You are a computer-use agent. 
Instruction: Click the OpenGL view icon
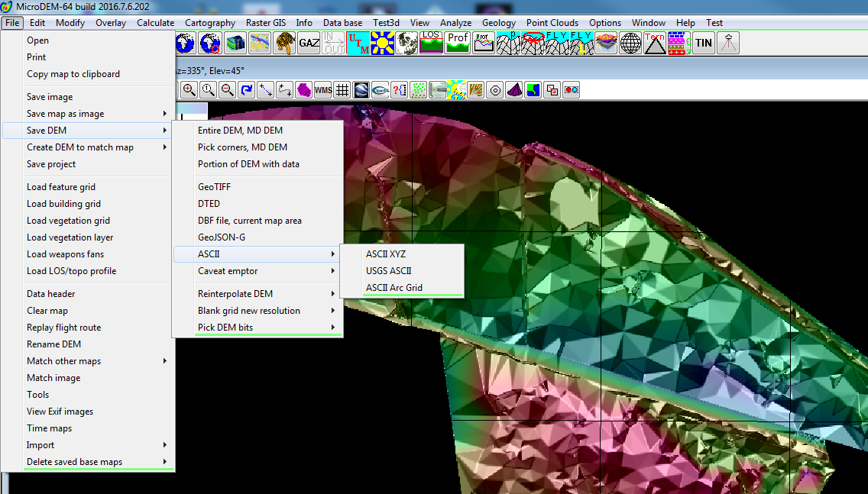point(381,89)
